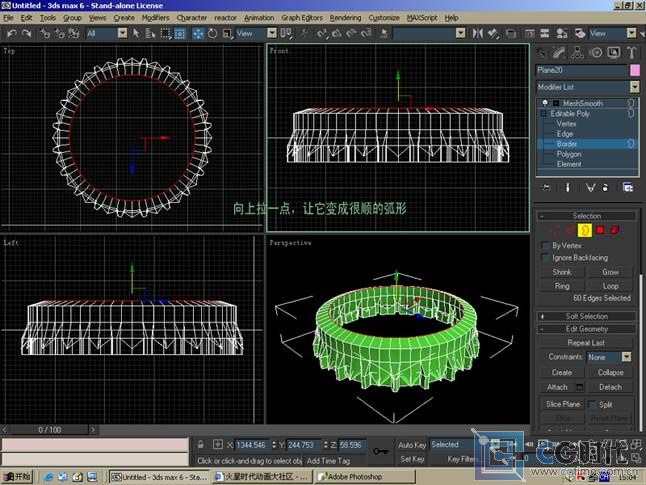The height and width of the screenshot is (485, 646).
Task: Click the Align tool icon
Action: pos(493,33)
